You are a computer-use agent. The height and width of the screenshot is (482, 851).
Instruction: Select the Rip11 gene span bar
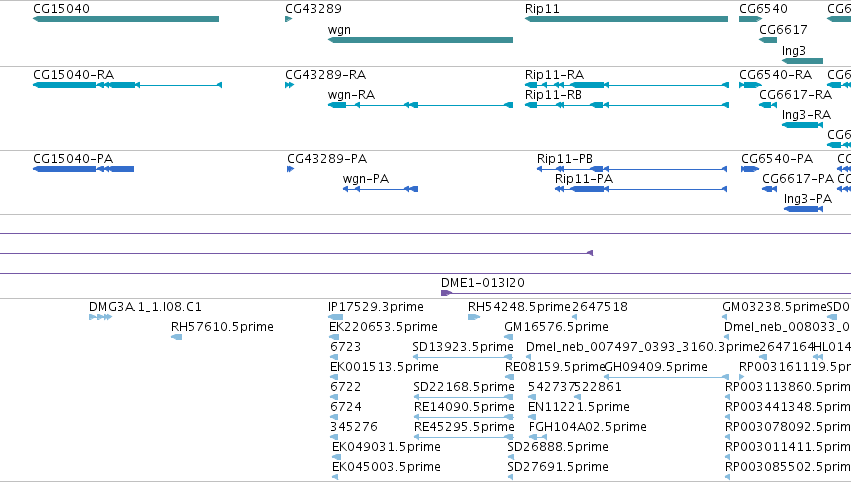(626, 19)
